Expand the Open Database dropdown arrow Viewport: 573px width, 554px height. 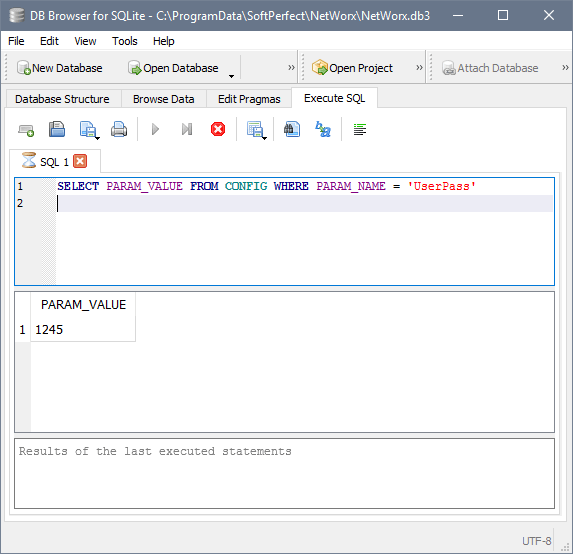[231, 76]
